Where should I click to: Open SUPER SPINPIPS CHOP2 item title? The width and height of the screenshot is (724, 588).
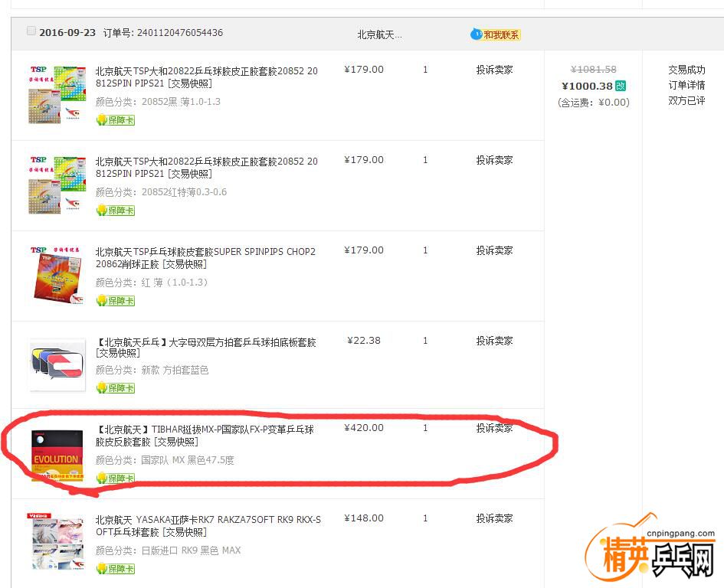pos(205,257)
